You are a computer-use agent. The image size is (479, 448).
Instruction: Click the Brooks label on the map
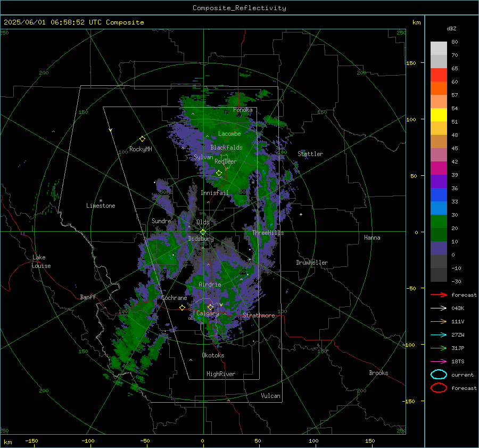tap(378, 373)
